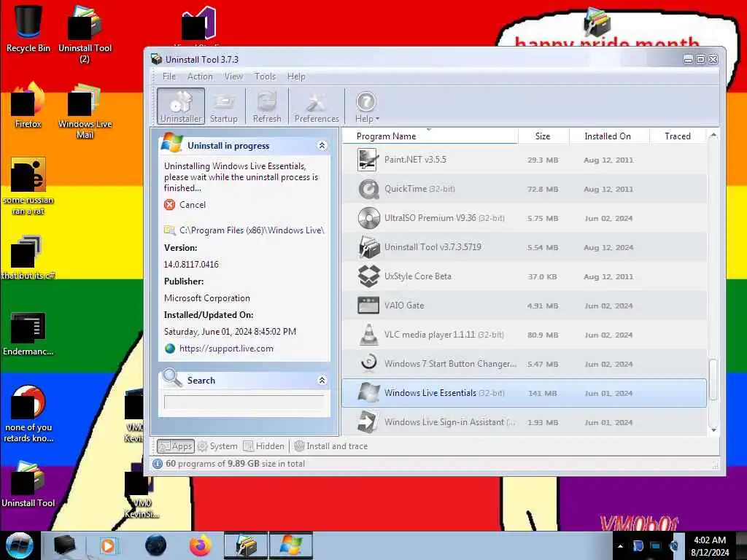Viewport: 747px width, 560px height.
Task: Open the Windows Start button
Action: click(x=19, y=545)
